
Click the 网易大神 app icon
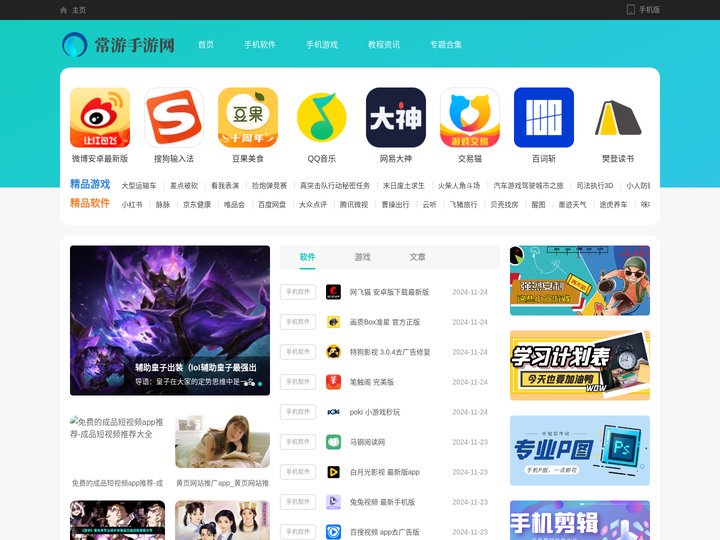tap(396, 118)
